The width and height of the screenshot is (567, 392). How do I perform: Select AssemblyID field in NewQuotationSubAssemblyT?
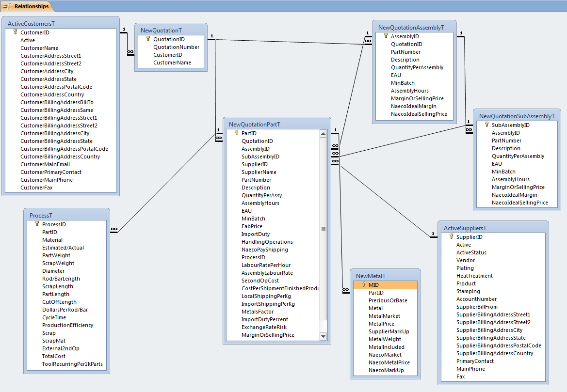coord(517,133)
